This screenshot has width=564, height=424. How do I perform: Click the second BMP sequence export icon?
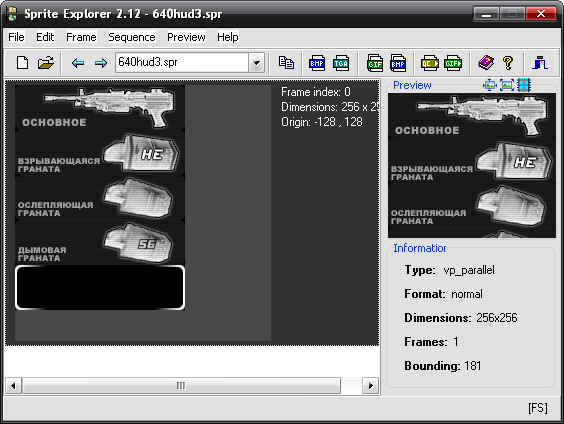point(398,63)
